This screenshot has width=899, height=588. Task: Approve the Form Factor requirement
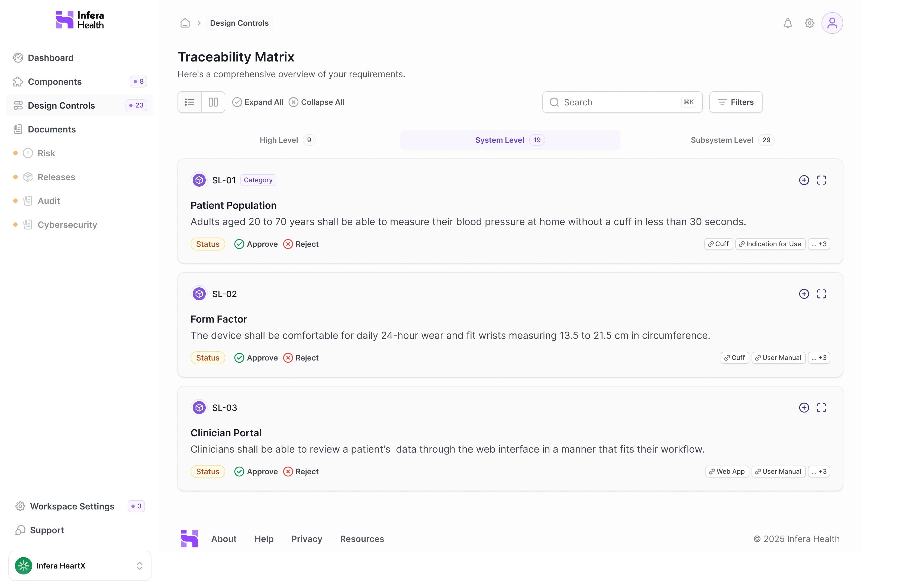(256, 358)
